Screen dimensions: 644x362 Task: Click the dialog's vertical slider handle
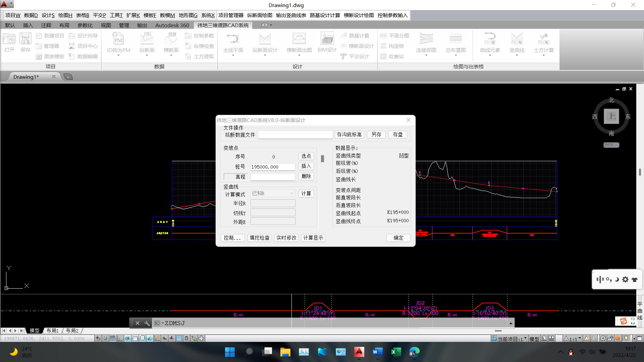click(x=322, y=159)
